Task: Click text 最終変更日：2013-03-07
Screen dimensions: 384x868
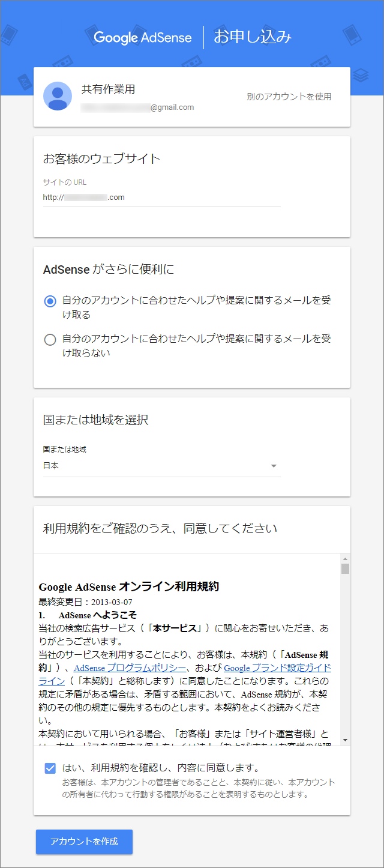Action: click(85, 602)
